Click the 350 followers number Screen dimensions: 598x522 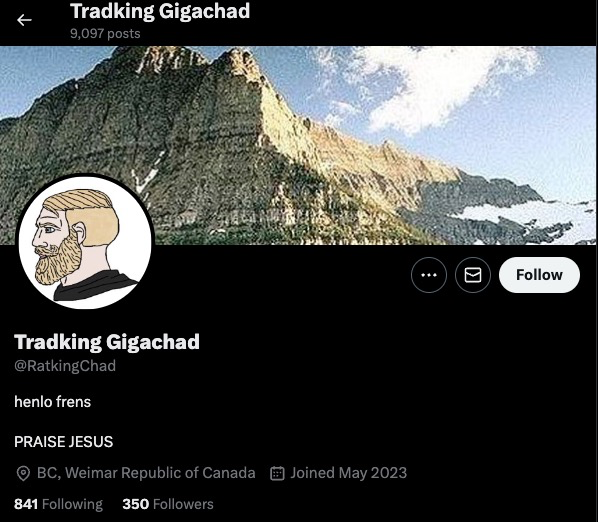click(x=136, y=504)
